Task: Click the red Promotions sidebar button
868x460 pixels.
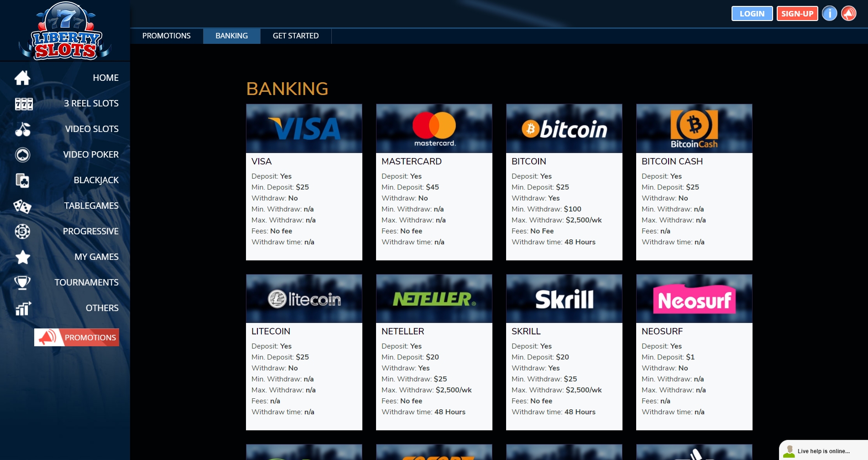Action: [x=77, y=338]
